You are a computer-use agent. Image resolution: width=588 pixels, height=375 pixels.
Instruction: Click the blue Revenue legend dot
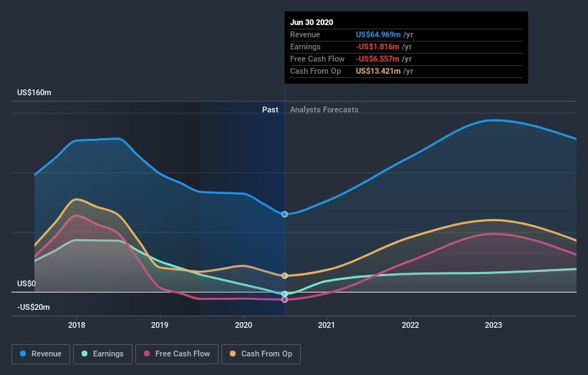pyautogui.click(x=23, y=354)
